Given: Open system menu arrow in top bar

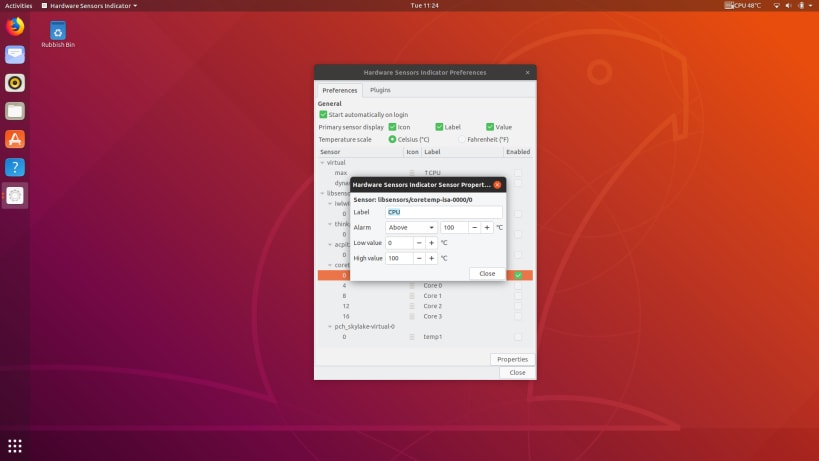Looking at the screenshot, I should [811, 5].
